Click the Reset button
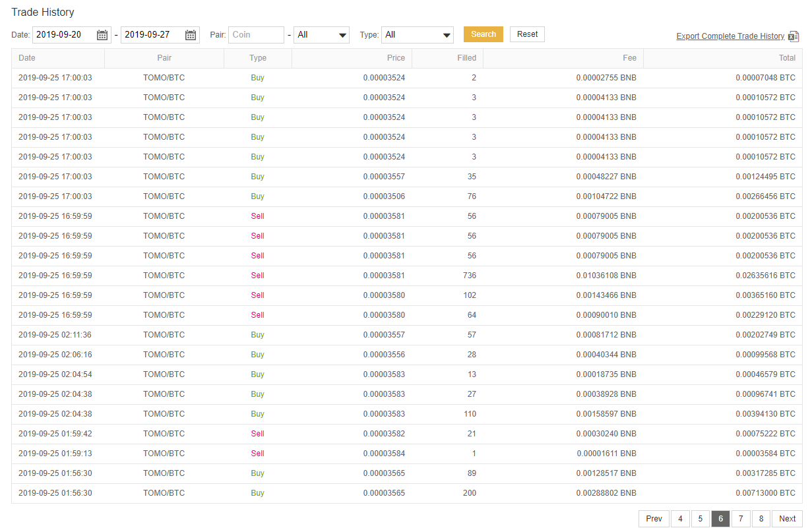 tap(527, 34)
